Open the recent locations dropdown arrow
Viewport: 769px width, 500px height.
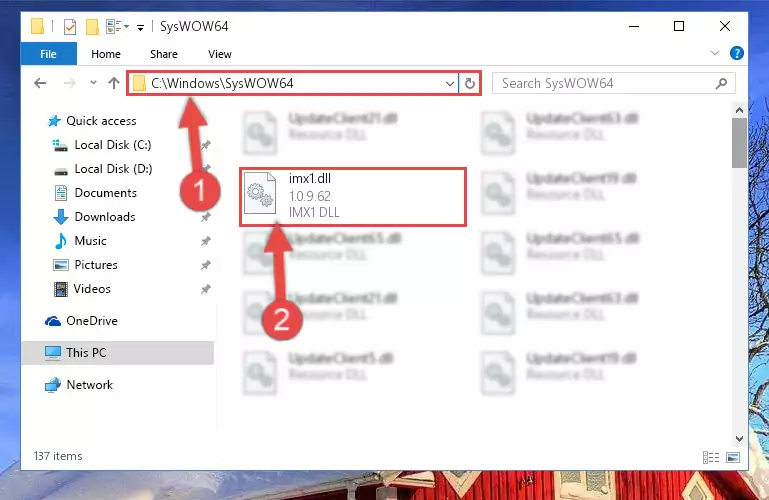(x=93, y=82)
